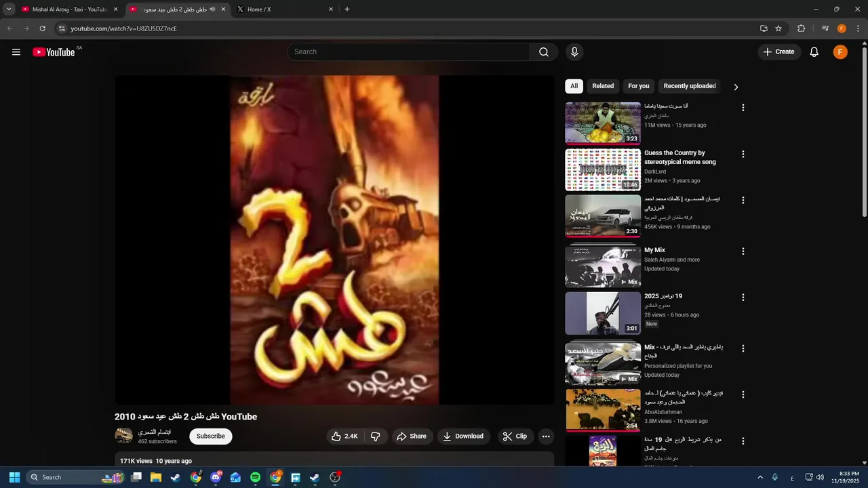
Task: Open the 3:23 duration video thumbnail
Action: coord(603,123)
